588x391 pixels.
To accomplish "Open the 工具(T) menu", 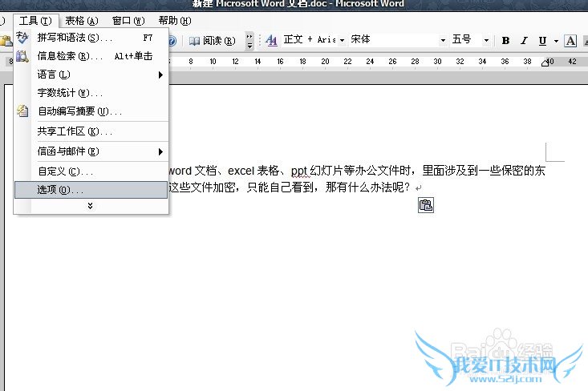I will click(35, 21).
